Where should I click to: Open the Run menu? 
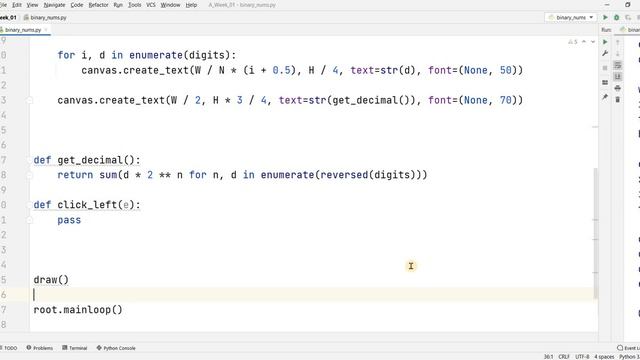[118, 5]
